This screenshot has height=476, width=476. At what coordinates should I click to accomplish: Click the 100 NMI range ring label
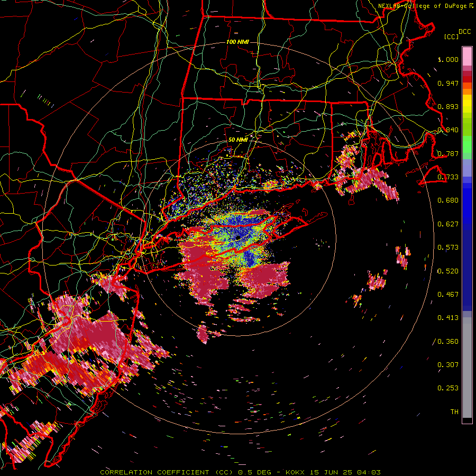pos(237,42)
